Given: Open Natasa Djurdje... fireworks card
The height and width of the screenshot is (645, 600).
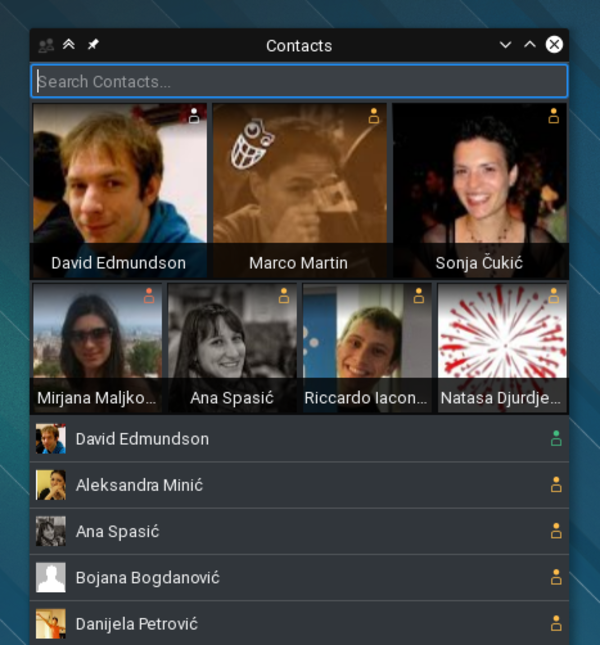Looking at the screenshot, I should 502,348.
